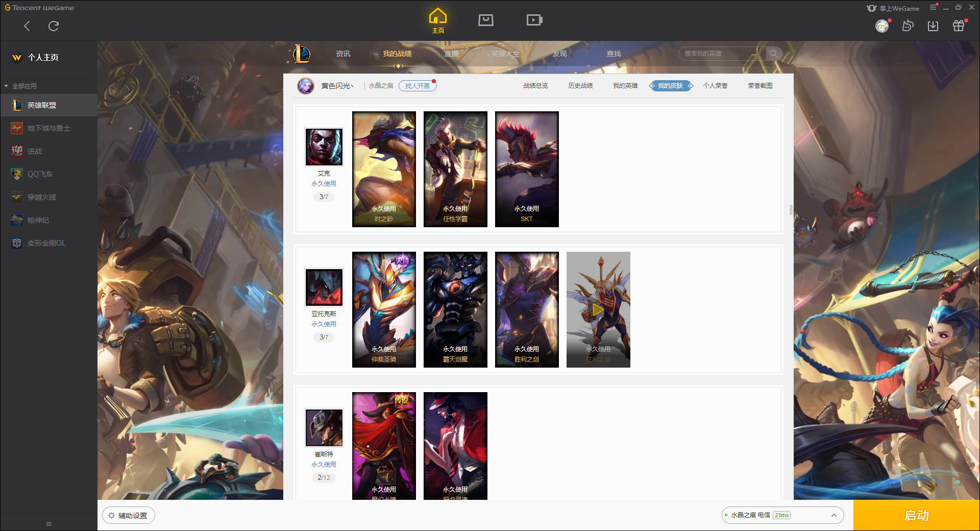The width and height of the screenshot is (980, 531).
Task: Switch to the 英雄大全 tab
Action: pyautogui.click(x=505, y=54)
